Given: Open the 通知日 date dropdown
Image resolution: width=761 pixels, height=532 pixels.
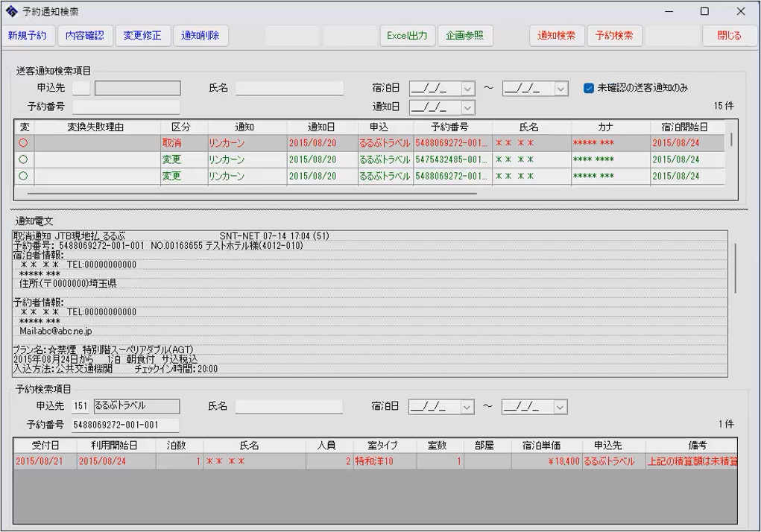Looking at the screenshot, I should [x=467, y=108].
